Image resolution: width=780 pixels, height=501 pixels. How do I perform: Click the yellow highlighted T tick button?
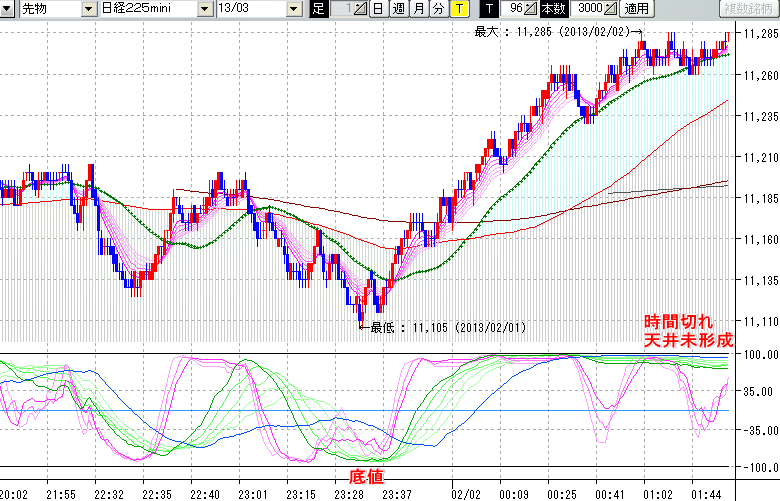point(458,9)
